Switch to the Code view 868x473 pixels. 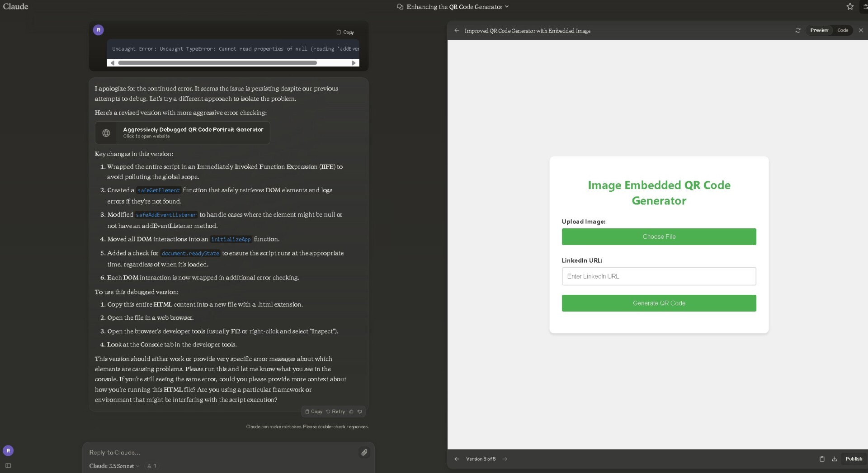tap(843, 30)
